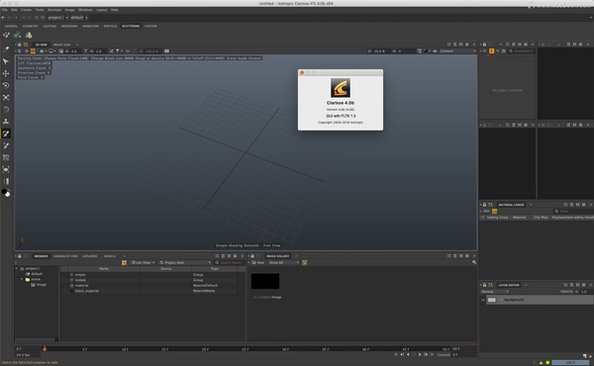Select the default item in browser tree
The height and width of the screenshot is (366, 594).
pyautogui.click(x=34, y=274)
